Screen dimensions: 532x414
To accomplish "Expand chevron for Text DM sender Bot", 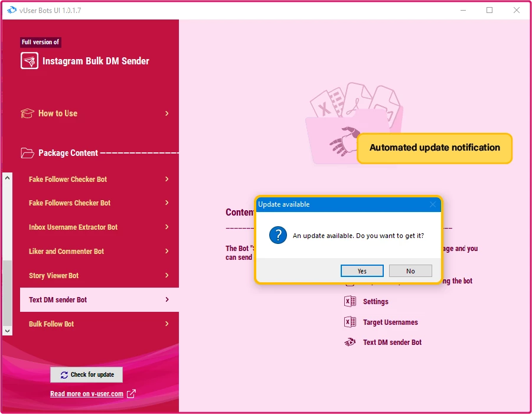I will tap(167, 299).
